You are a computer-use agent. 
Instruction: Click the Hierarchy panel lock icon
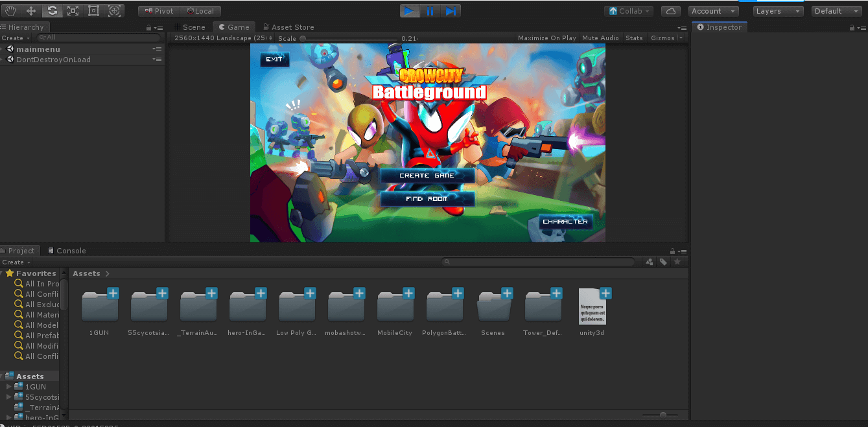click(x=149, y=27)
